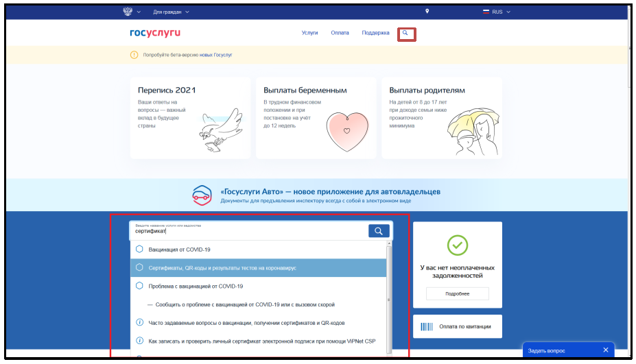Click the Russian flag icon
Viewport: 636px width, 364px height.
486,12
